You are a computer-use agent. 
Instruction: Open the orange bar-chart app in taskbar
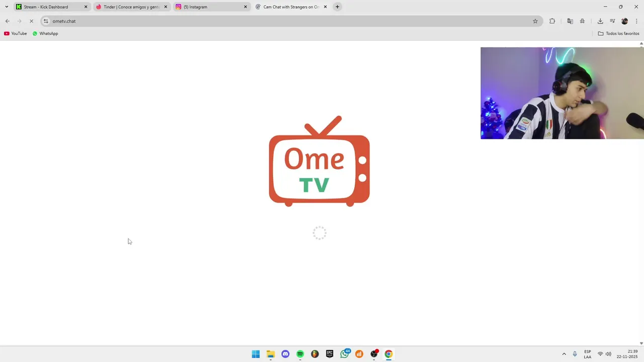pyautogui.click(x=359, y=354)
